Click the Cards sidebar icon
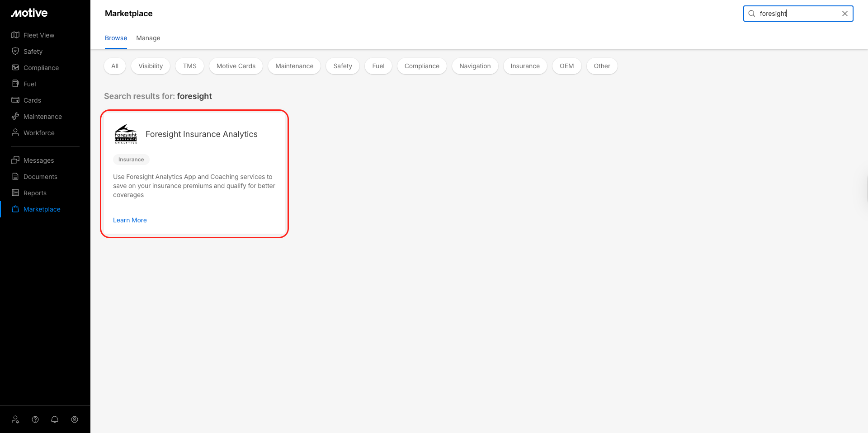 [x=15, y=100]
